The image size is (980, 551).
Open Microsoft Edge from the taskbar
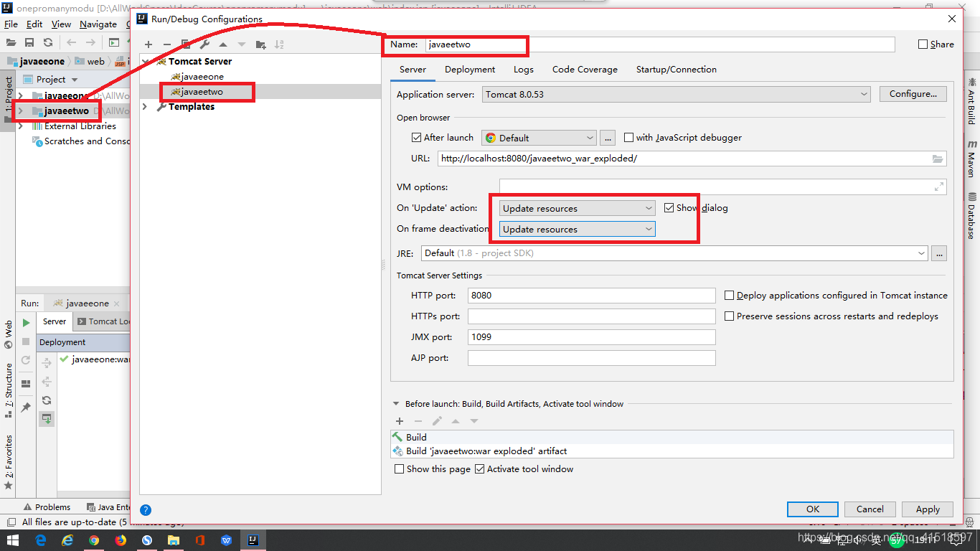[x=41, y=540]
